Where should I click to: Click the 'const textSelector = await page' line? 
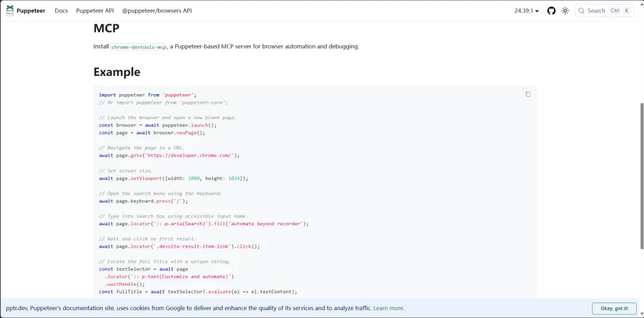pyautogui.click(x=143, y=269)
